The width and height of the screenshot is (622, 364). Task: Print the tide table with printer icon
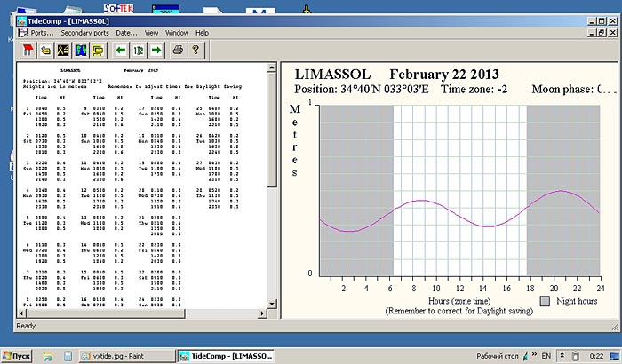[x=178, y=51]
